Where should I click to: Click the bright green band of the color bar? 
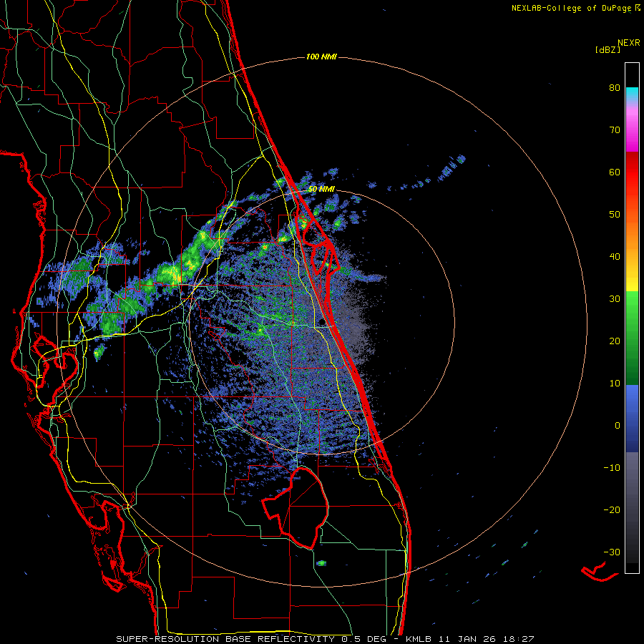pos(632,306)
